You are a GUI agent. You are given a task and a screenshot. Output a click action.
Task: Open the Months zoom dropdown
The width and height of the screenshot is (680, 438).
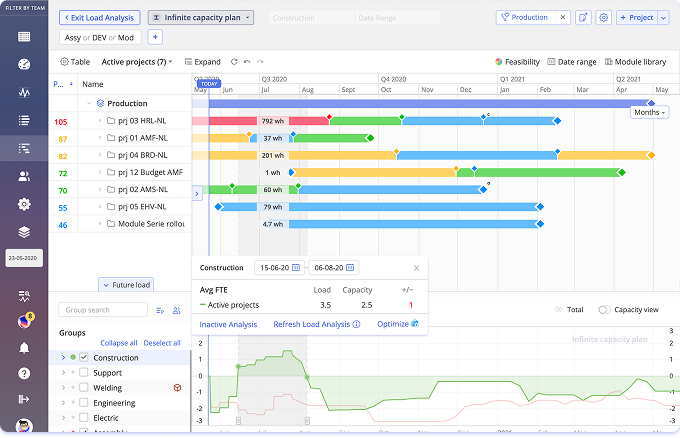point(649,112)
